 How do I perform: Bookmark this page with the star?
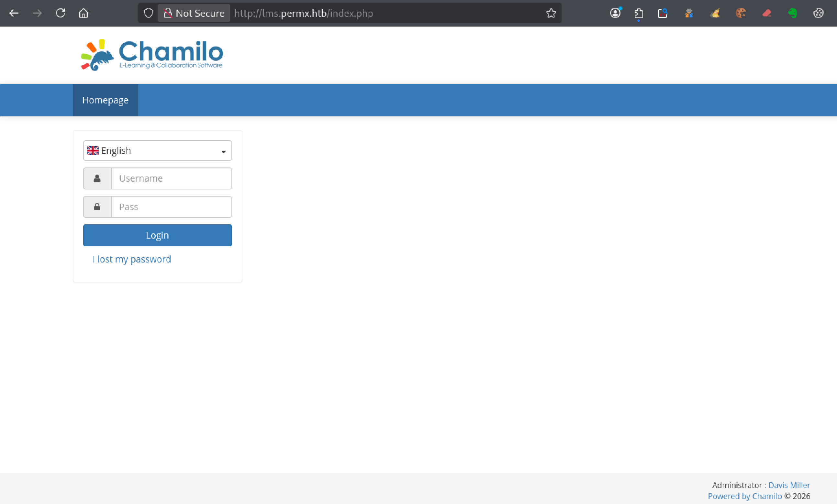pos(551,13)
